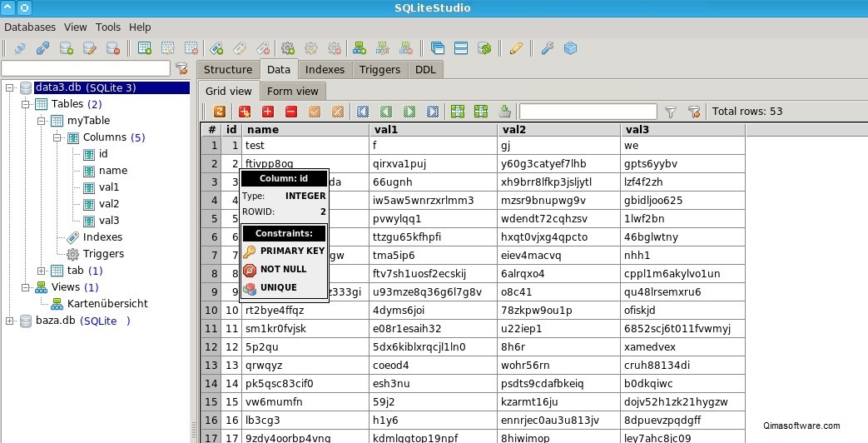Click the blue cube icon in main toolbar

pyautogui.click(x=571, y=49)
